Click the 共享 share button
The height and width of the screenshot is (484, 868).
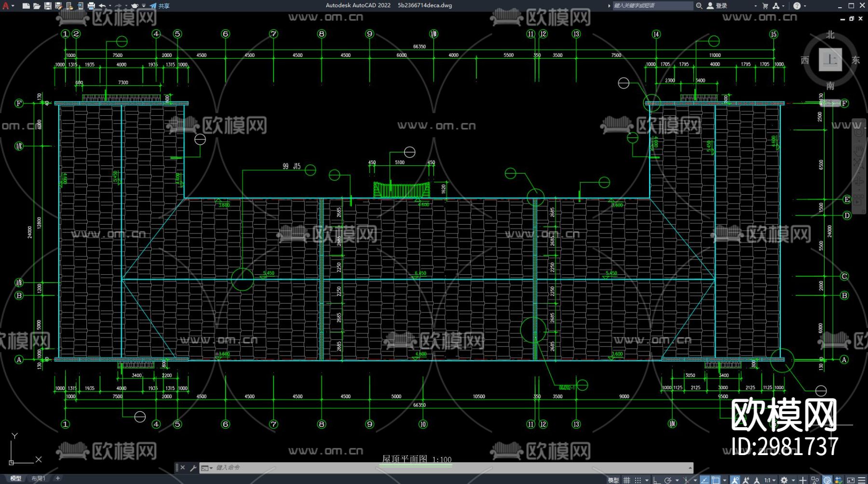pyautogui.click(x=160, y=6)
